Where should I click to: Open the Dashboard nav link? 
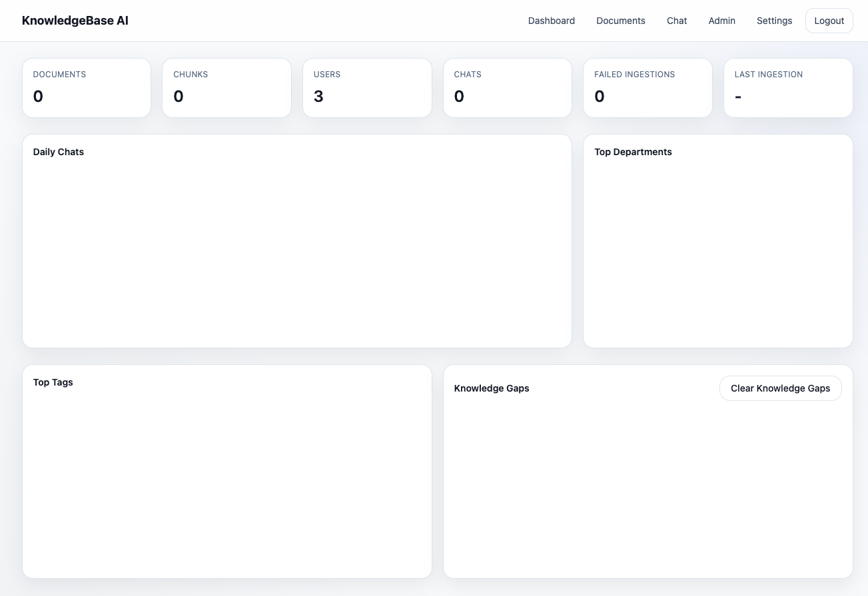point(551,21)
